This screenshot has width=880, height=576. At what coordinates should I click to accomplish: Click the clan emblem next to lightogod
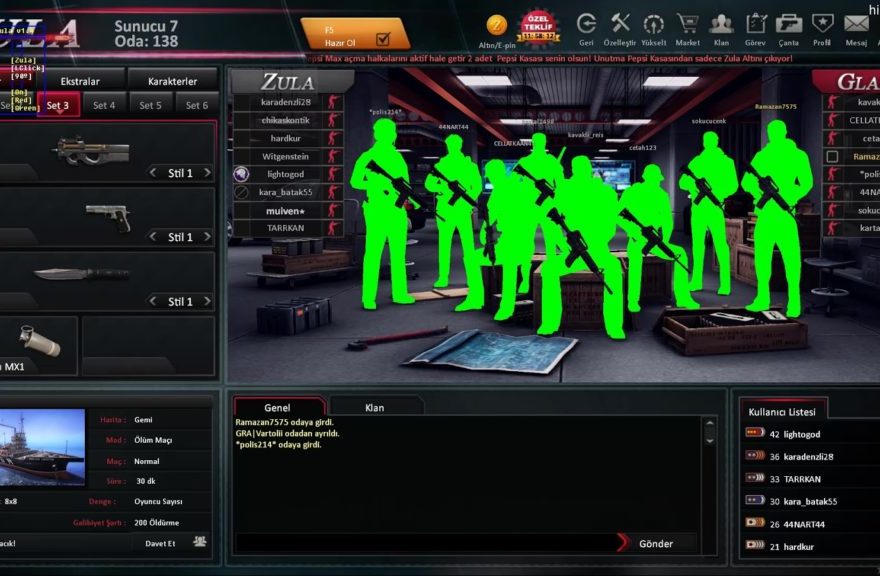(x=241, y=174)
